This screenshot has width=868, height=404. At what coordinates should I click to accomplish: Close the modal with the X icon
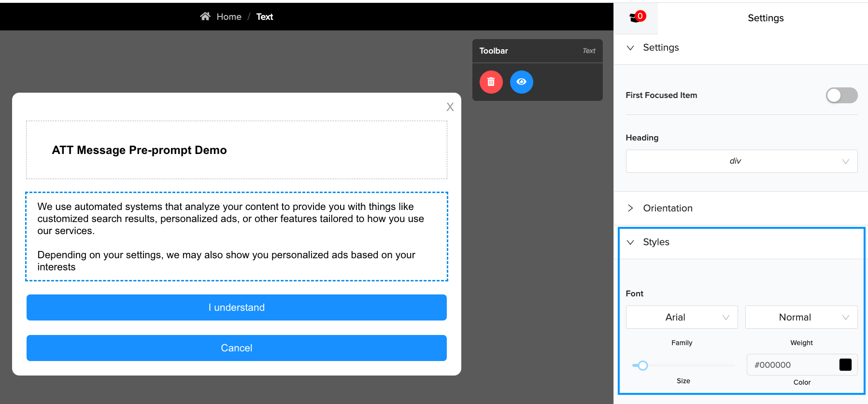click(450, 107)
